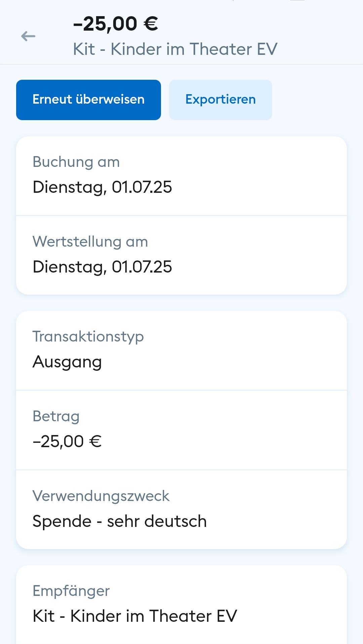This screenshot has height=644, width=363.
Task: Tap the Exportieren button
Action: [220, 100]
